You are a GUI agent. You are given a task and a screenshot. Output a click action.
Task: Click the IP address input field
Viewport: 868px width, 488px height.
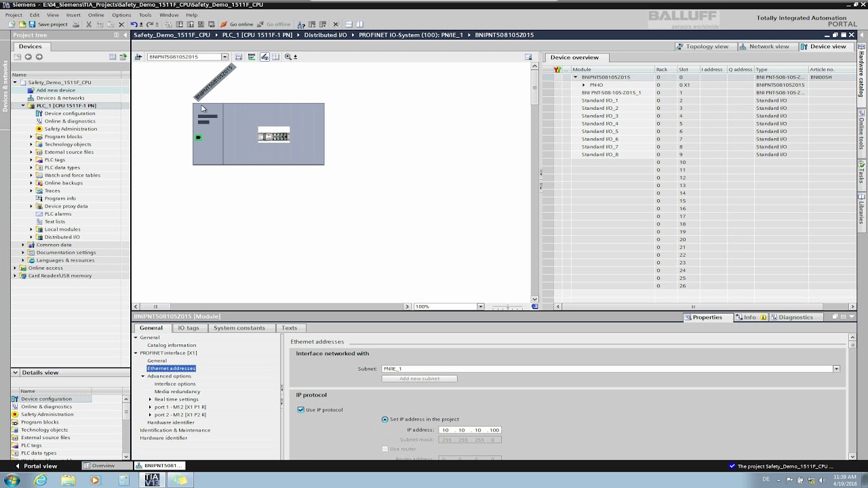[471, 430]
